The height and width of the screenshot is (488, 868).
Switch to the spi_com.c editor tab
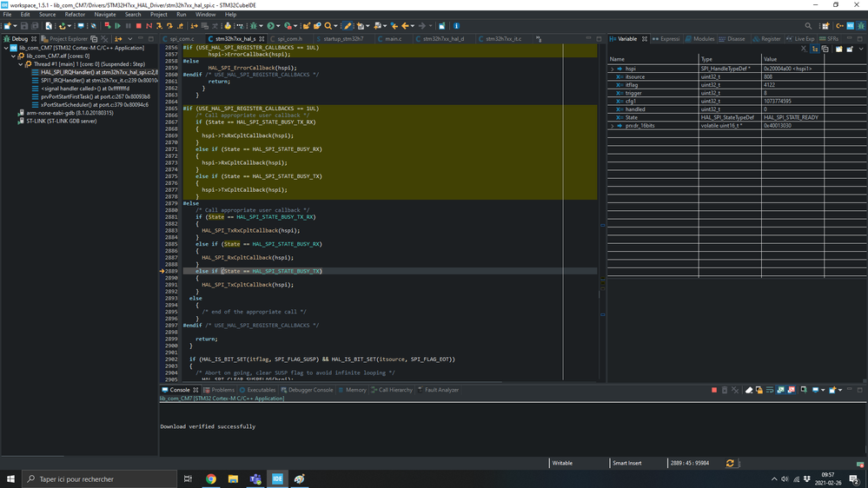pos(182,39)
